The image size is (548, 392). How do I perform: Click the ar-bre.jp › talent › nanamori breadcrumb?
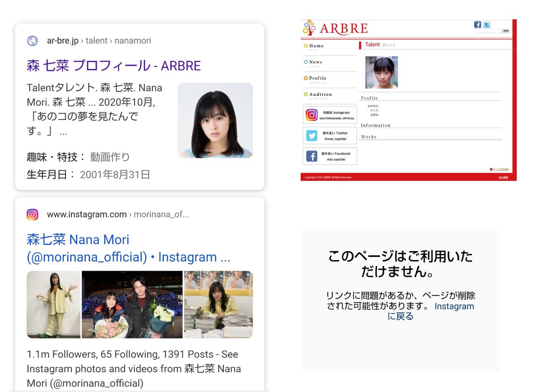(99, 41)
